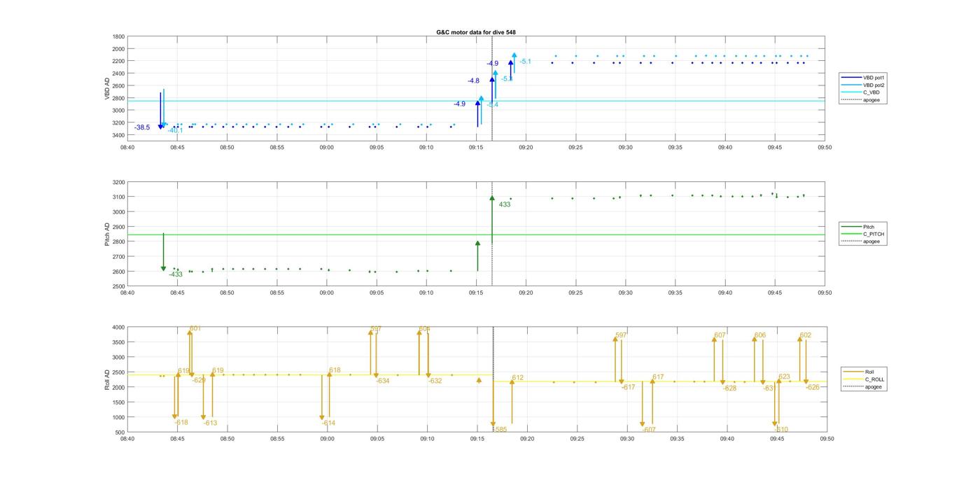This screenshot has height=485, width=980.
Task: Click the '-634' roll data label
Action: click(383, 381)
